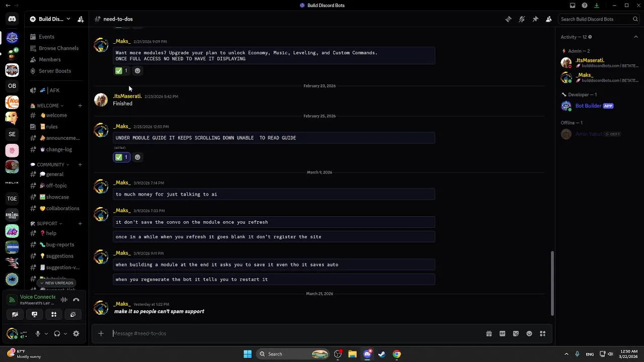Viewport: 644px width, 362px height.
Task: Open gift icon in message bar
Action: 489,333
